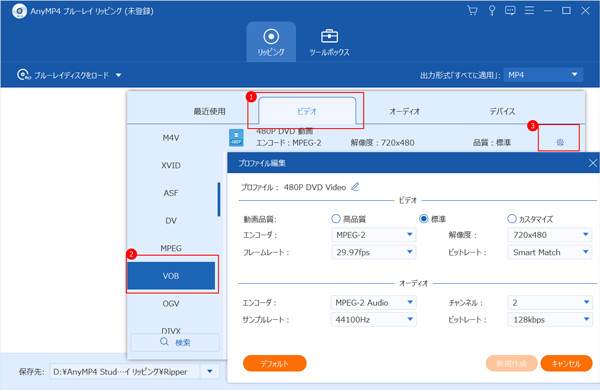Switch to the 最近使用 tab

tap(209, 111)
